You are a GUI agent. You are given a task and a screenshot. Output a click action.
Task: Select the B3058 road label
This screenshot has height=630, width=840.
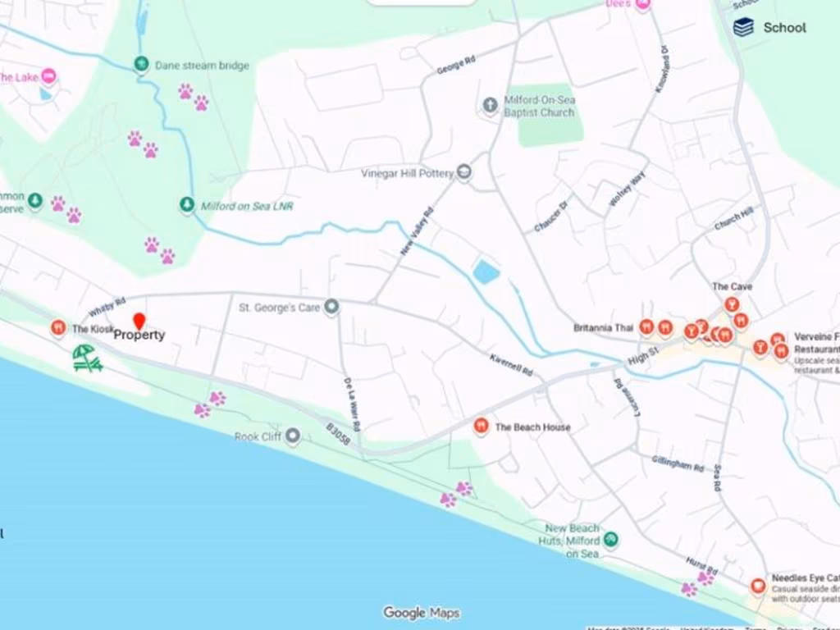tap(338, 434)
